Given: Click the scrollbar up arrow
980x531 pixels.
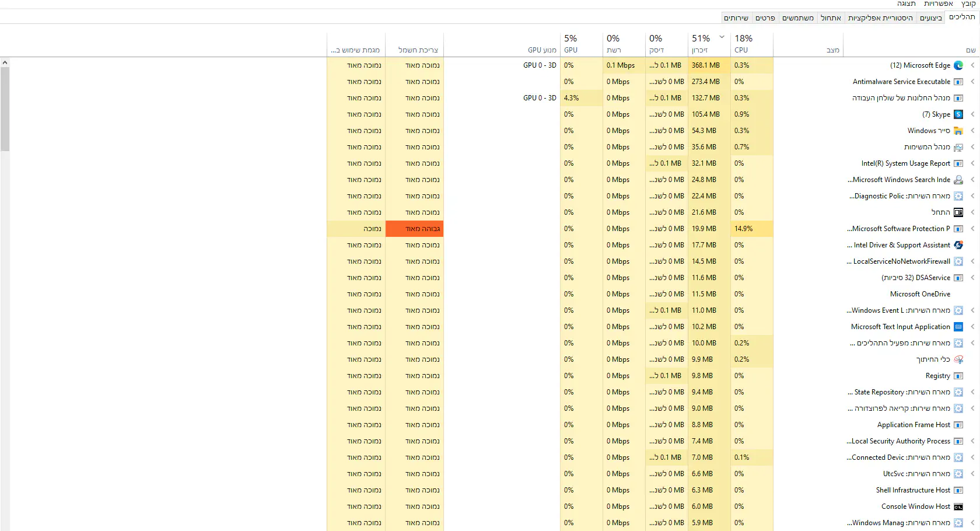Looking at the screenshot, I should pos(5,62).
